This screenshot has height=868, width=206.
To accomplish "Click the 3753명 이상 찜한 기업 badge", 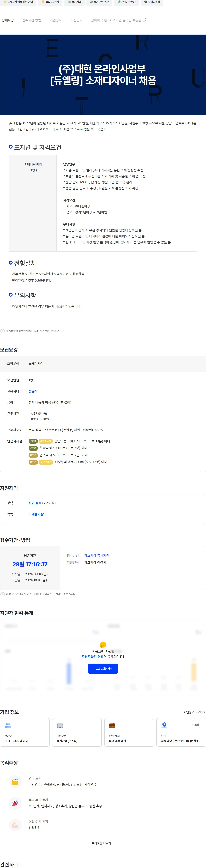I will pos(18,2).
